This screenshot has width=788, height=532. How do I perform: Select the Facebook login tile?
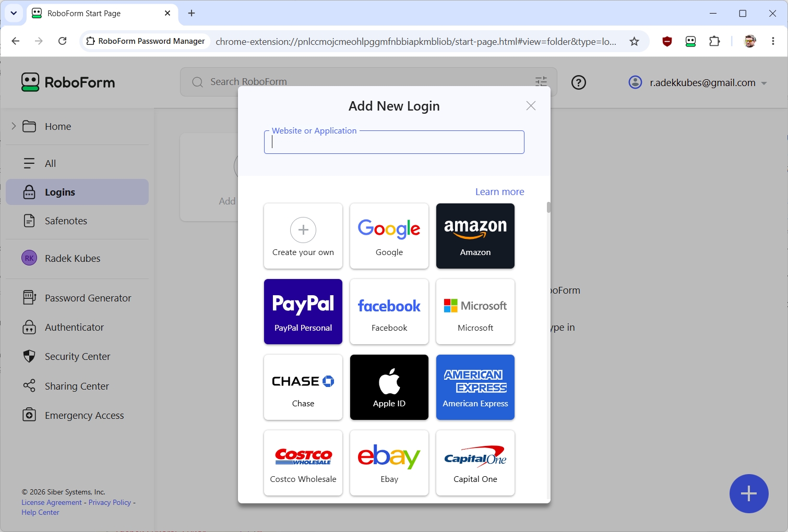[x=389, y=311]
